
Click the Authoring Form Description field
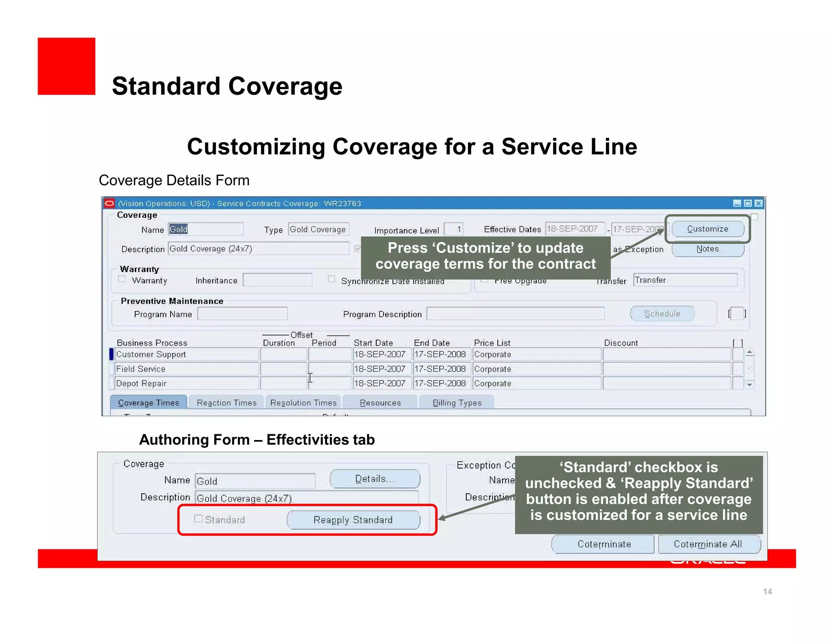tap(307, 497)
